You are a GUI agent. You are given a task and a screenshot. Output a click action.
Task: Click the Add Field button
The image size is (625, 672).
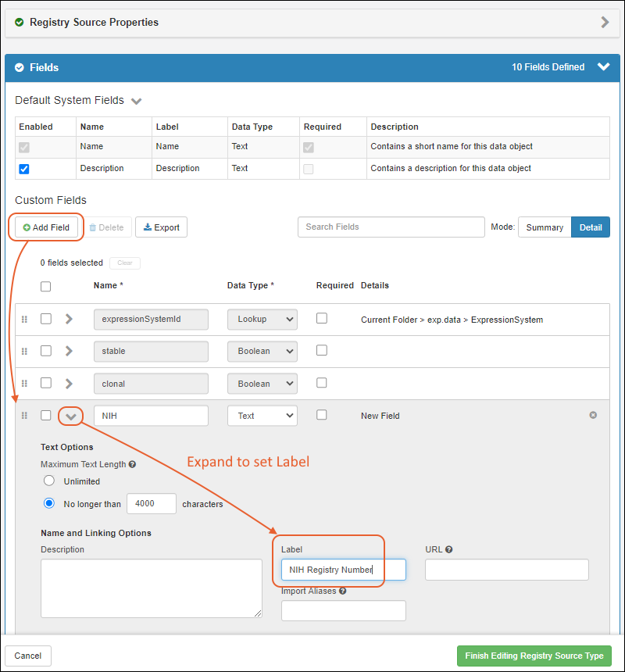(46, 227)
